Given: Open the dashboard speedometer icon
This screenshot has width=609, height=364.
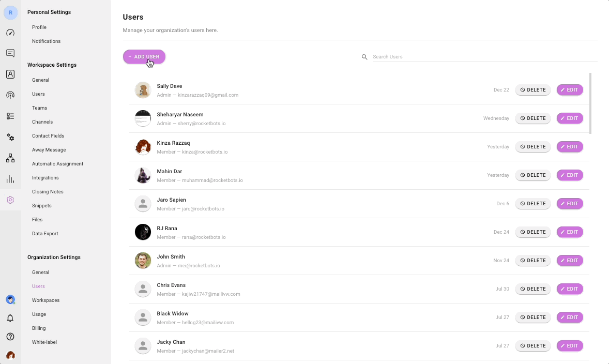Looking at the screenshot, I should [10, 33].
